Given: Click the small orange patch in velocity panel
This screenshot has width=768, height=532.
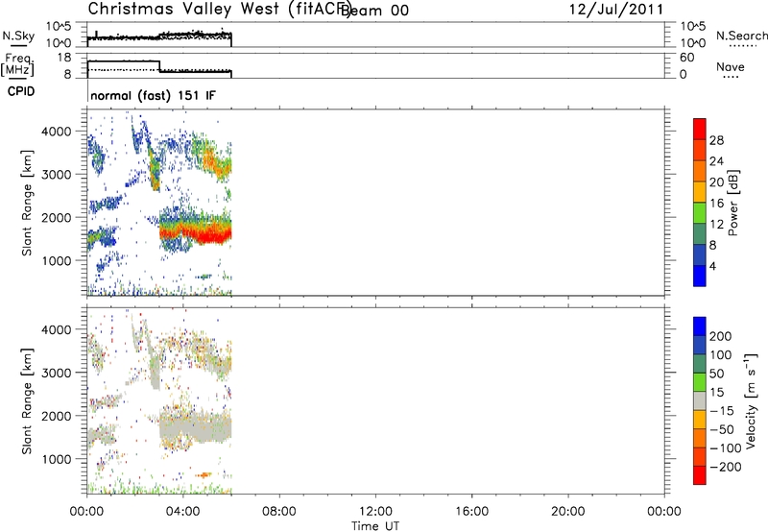Looking at the screenshot, I should (204, 474).
